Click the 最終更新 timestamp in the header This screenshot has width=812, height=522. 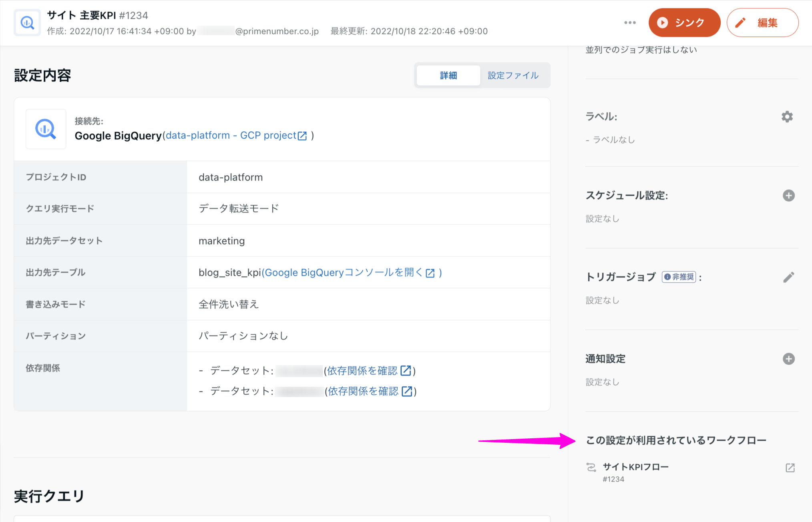(x=409, y=31)
